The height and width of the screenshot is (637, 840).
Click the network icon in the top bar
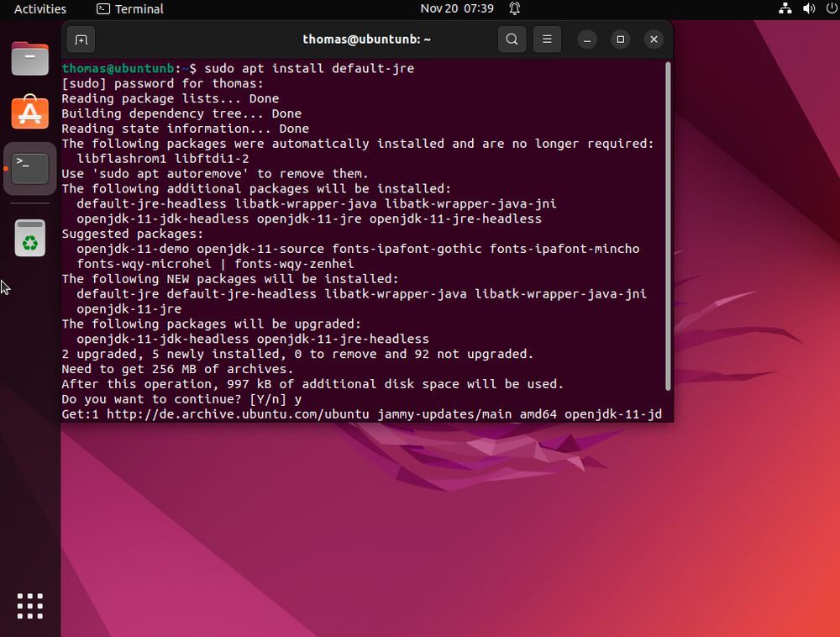(785, 9)
